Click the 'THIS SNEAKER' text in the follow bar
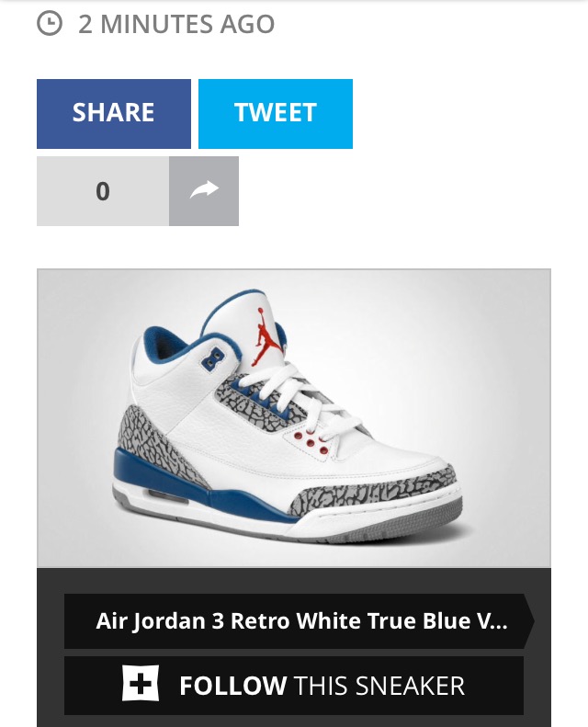 coord(379,686)
